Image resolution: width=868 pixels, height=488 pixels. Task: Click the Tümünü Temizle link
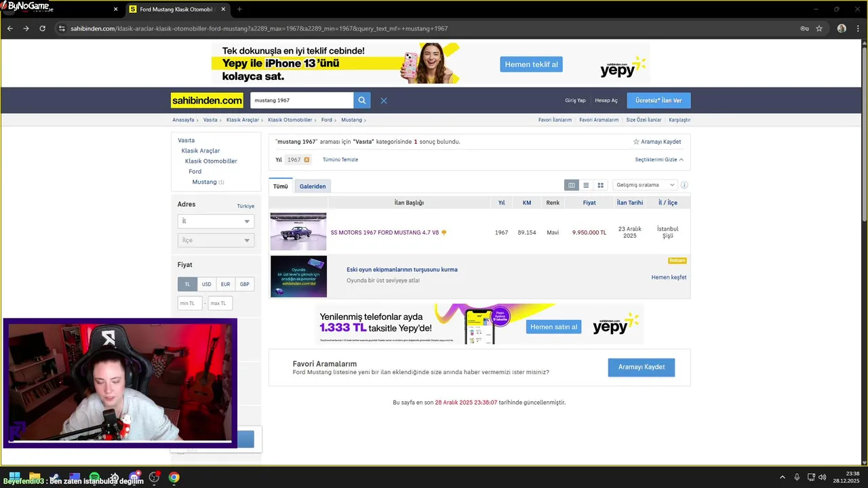(x=340, y=160)
